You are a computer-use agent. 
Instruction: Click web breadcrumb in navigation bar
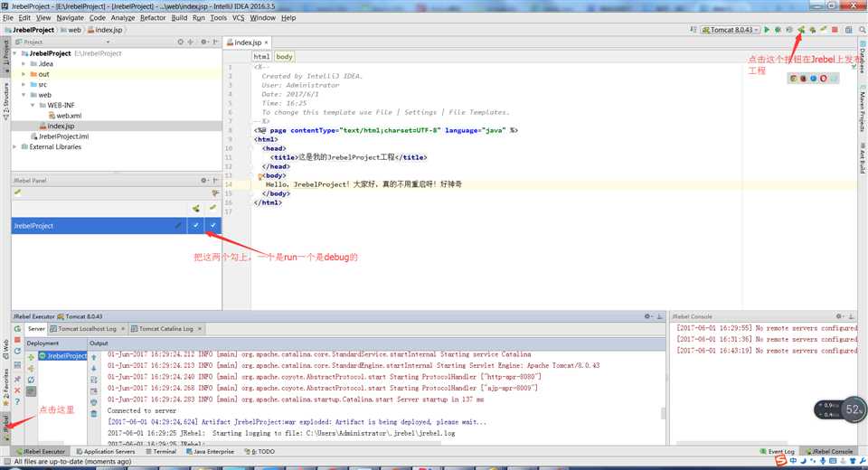71,30
